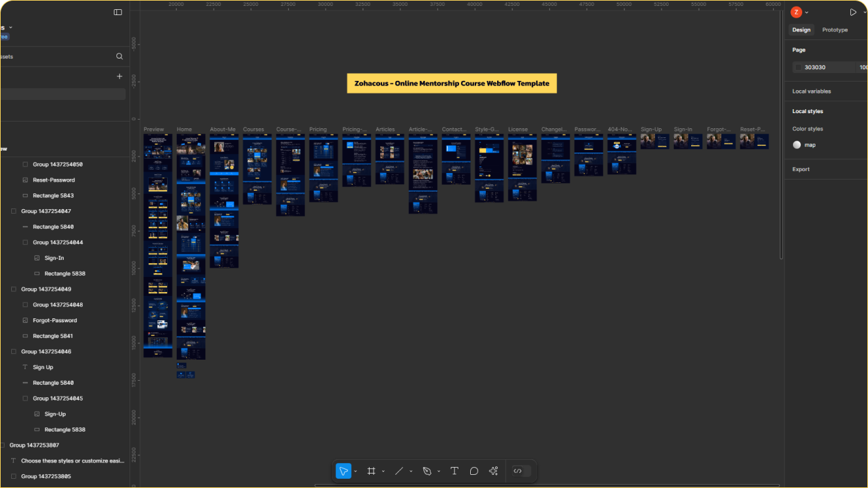Select layer Rectangle 5843
The height and width of the screenshot is (488, 868).
(x=53, y=195)
